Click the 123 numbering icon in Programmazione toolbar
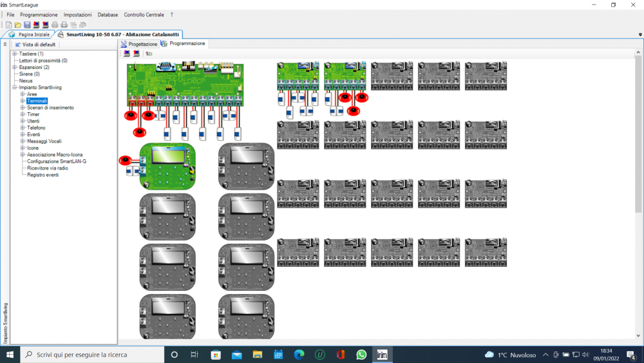Screen dimensions: 644x363 click(x=149, y=54)
